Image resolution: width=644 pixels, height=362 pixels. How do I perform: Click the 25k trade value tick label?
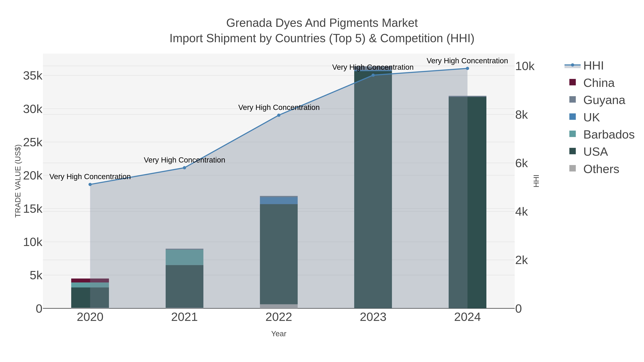point(33,142)
